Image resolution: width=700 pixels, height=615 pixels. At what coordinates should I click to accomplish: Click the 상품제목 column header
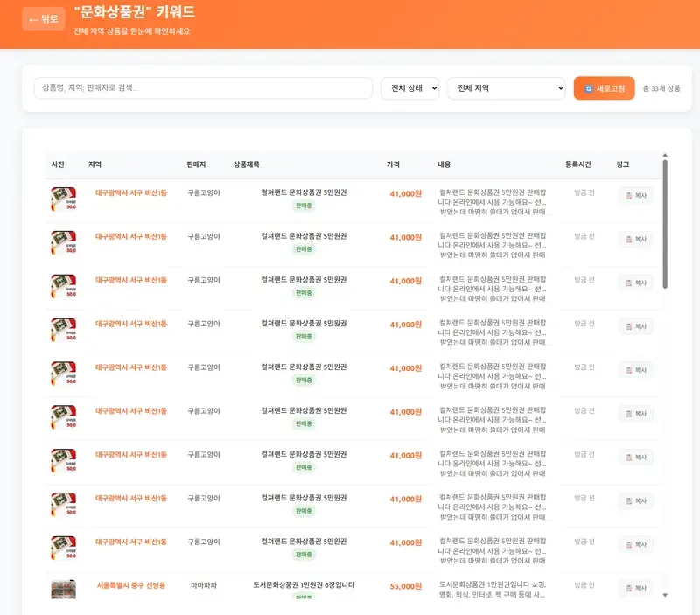coord(247,164)
